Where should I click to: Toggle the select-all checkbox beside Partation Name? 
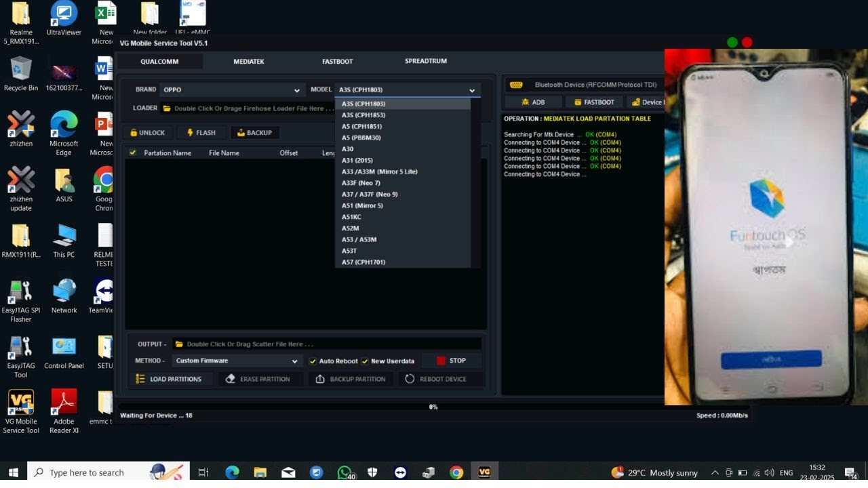pyautogui.click(x=132, y=152)
